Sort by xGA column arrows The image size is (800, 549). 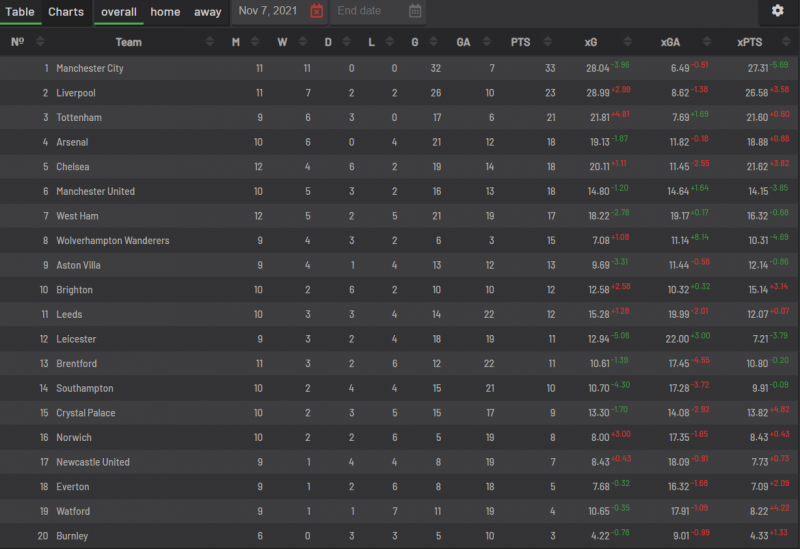(x=707, y=42)
